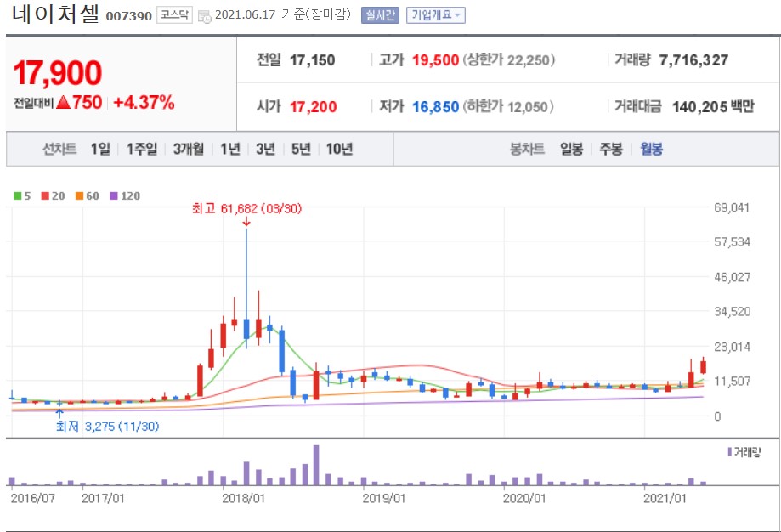Click the 상한가 22,250 text
The width and height of the screenshot is (781, 532).
508,60
